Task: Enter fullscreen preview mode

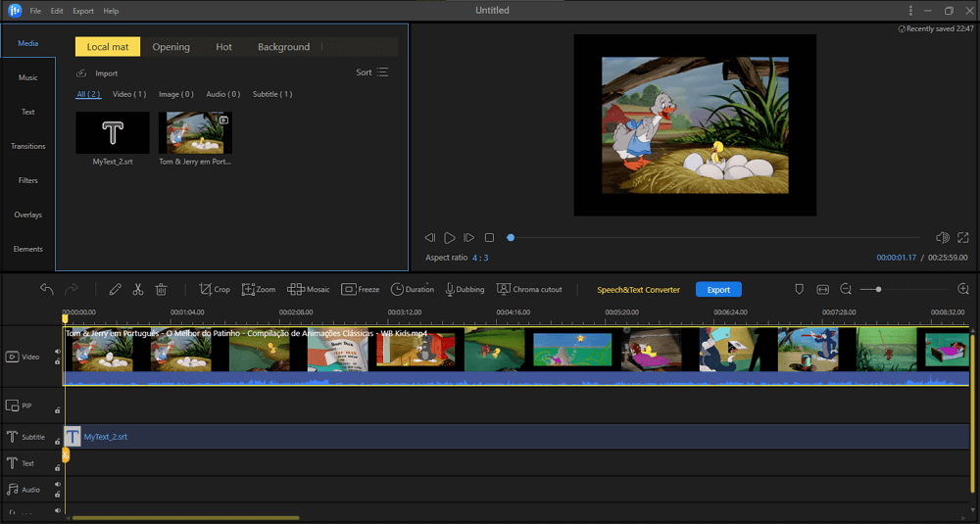Action: [x=963, y=237]
